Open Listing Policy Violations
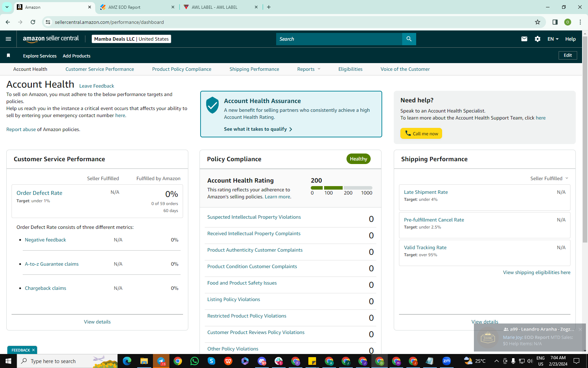Screen dimensions: 588x368 click(x=233, y=299)
